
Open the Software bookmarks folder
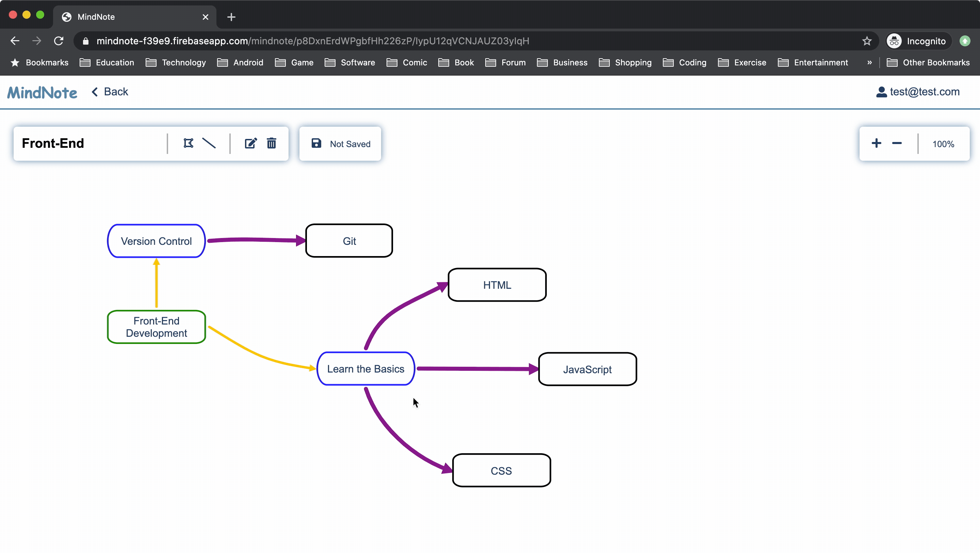(349, 62)
